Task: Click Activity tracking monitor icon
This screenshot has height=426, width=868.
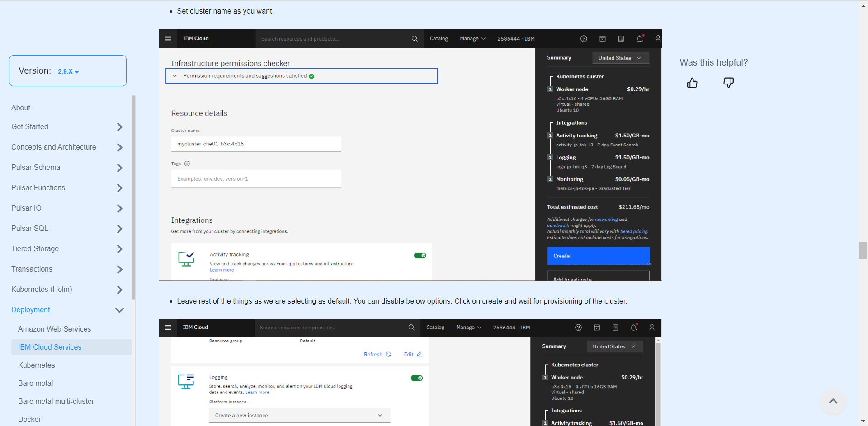Action: 186,259
